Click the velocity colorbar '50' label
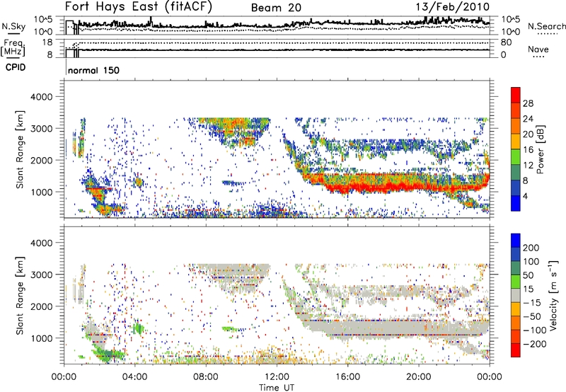Viewport: 566px width, 392px height. 528,275
